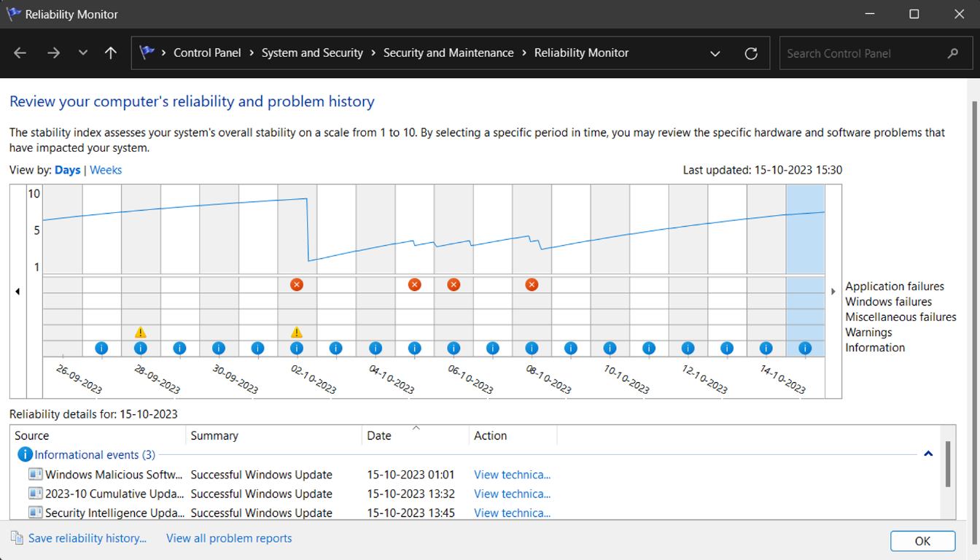Image resolution: width=980 pixels, height=560 pixels.
Task: Expand the chevron after Control Panel
Action: (x=251, y=53)
